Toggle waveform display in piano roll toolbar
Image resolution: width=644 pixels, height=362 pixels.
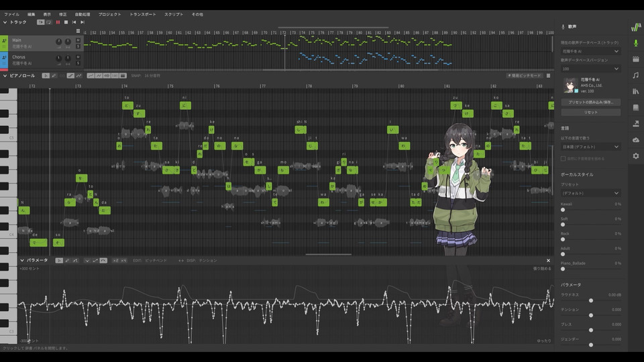point(107,76)
